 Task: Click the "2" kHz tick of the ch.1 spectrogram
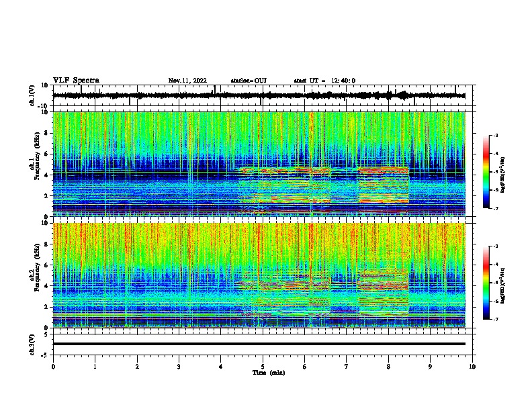46,196
